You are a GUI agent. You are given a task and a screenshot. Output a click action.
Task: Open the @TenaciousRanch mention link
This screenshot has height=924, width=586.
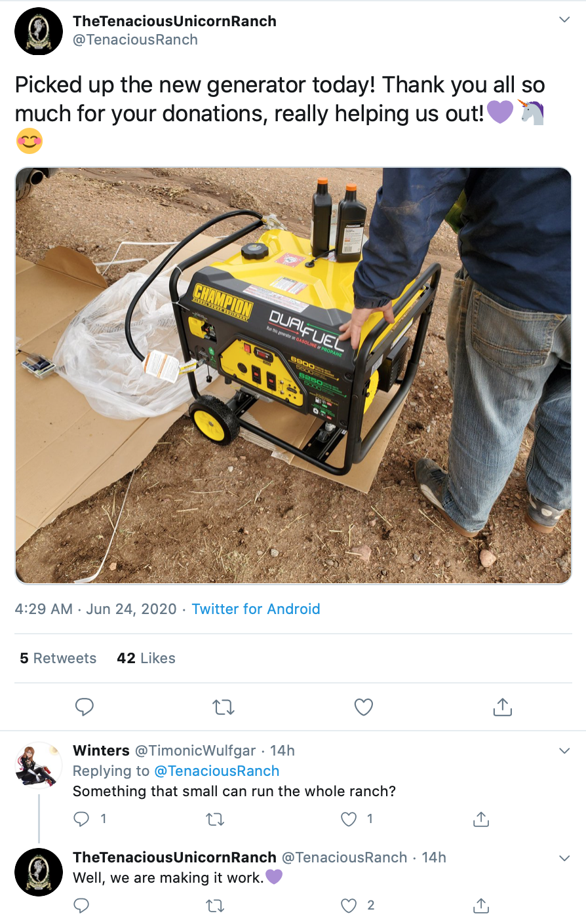click(216, 771)
